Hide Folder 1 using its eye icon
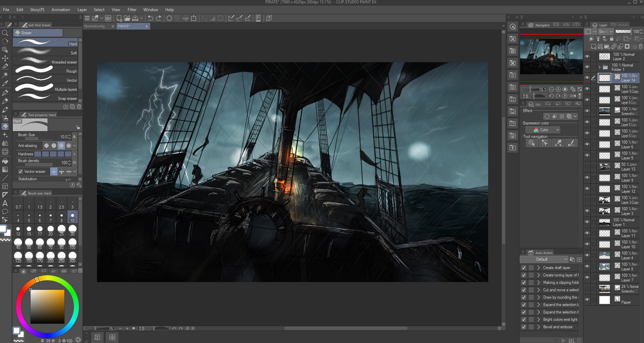The height and width of the screenshot is (343, 644). click(x=587, y=67)
